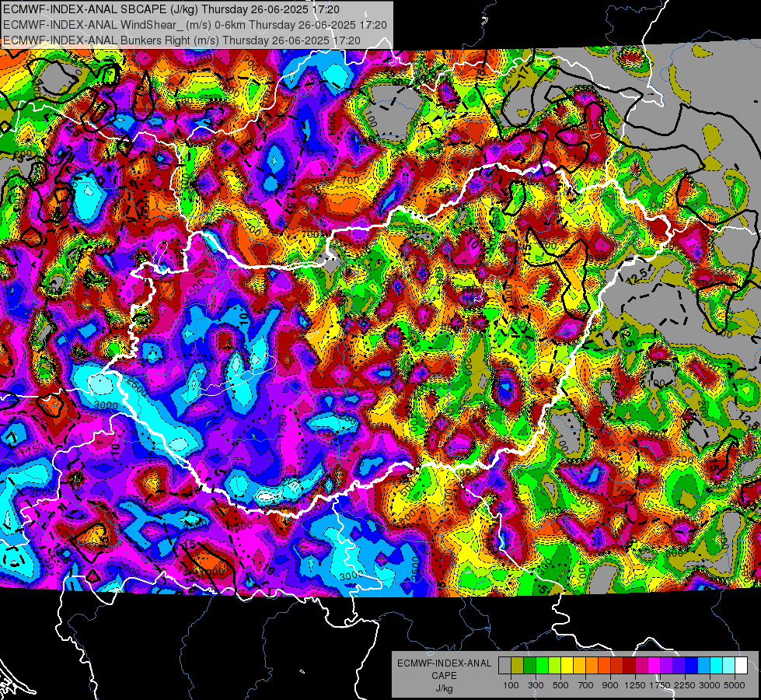Pick the gray swatch in CAPE legend

pos(504,665)
